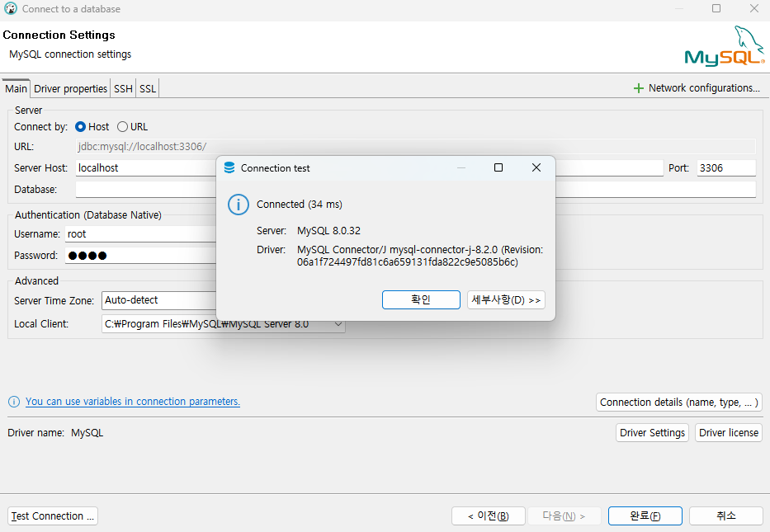Click the MySQL dolphin logo
This screenshot has height=532, width=770.
[x=725, y=46]
